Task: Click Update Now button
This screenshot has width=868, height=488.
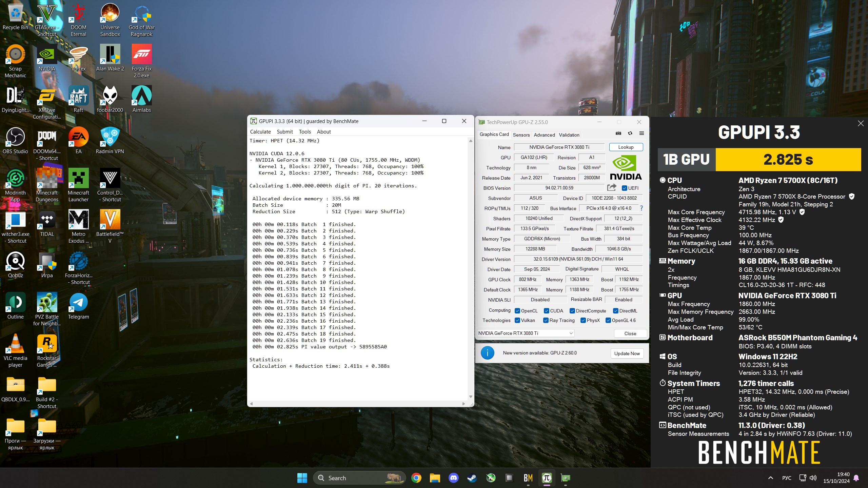Action: pyautogui.click(x=627, y=353)
